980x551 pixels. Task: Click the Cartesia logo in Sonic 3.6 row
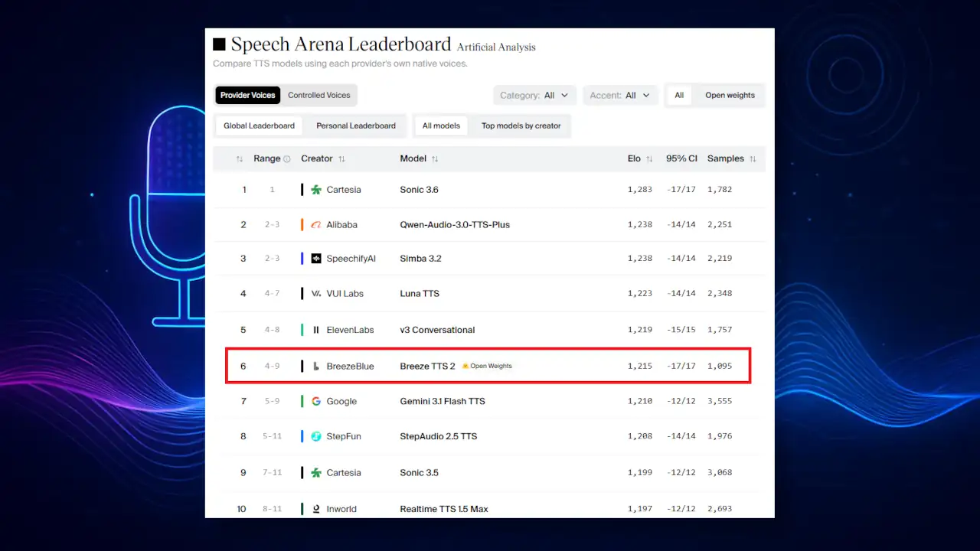(x=316, y=190)
